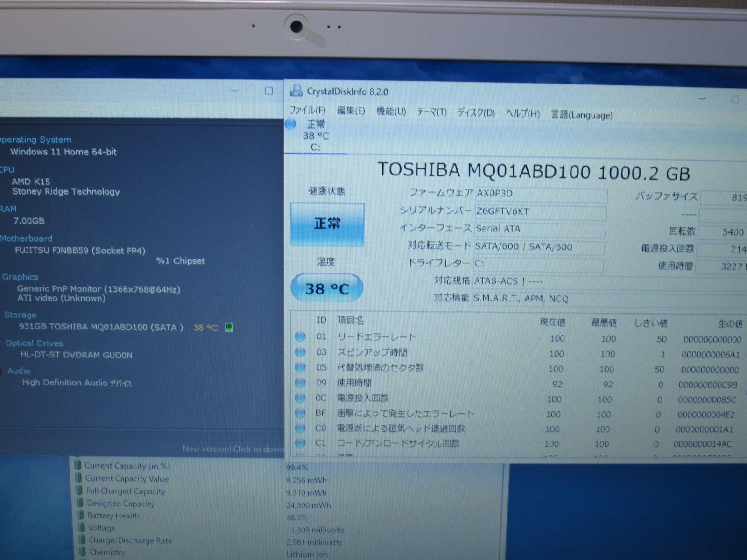Click the drive letter field C:
This screenshot has height=560, width=747.
(x=538, y=264)
